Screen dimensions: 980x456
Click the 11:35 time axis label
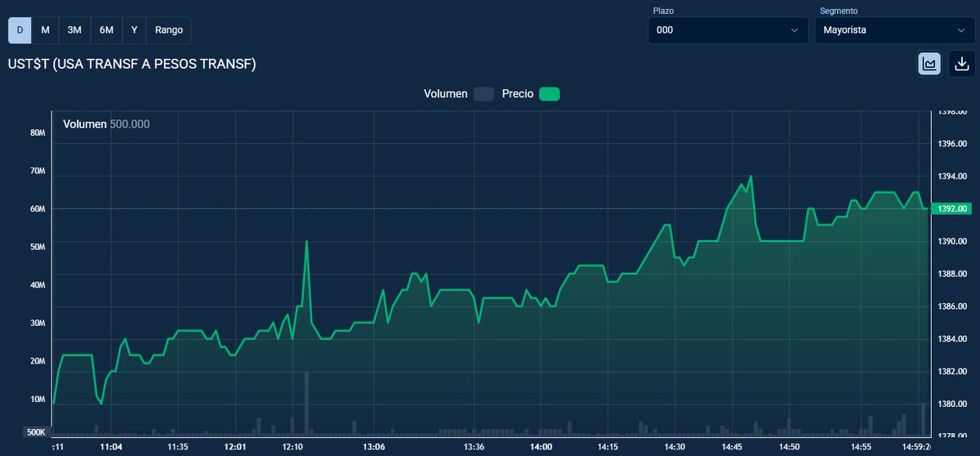(178, 447)
